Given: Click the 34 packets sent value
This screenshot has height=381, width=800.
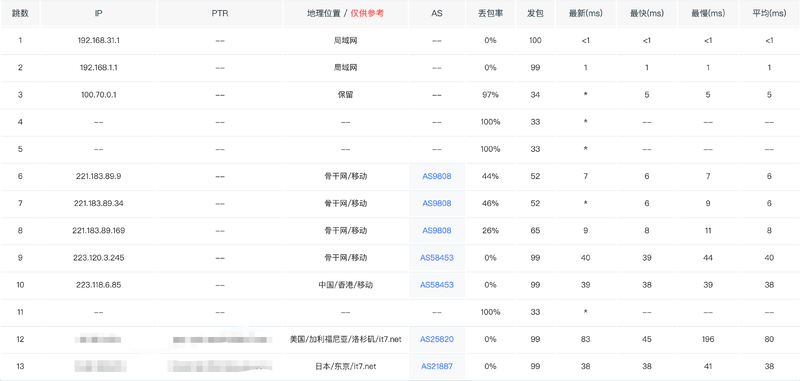Looking at the screenshot, I should 535,95.
